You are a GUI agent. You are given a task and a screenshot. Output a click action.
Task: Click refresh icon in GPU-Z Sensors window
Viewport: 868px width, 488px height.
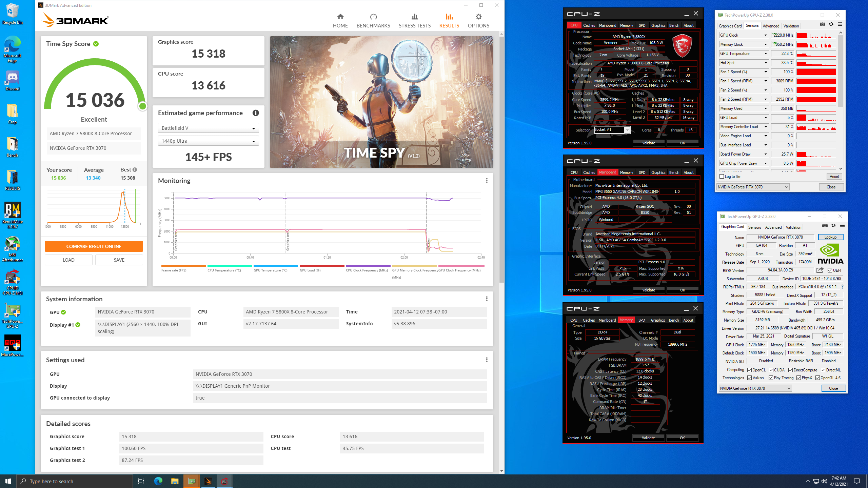point(831,24)
